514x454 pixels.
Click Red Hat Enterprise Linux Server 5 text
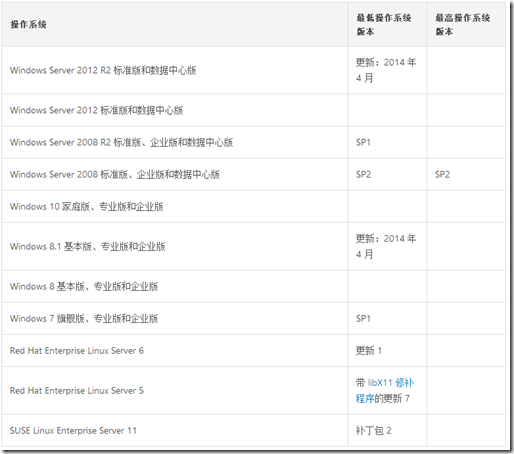click(x=77, y=390)
